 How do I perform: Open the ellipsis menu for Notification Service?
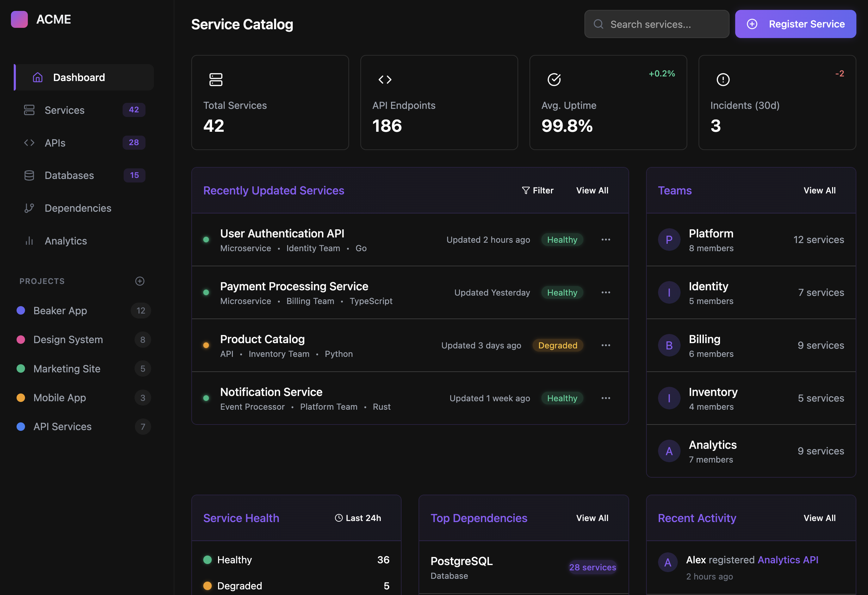[x=606, y=398]
